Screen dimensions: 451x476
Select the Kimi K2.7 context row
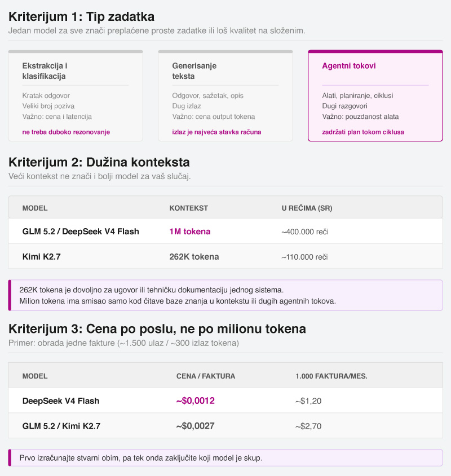point(225,256)
